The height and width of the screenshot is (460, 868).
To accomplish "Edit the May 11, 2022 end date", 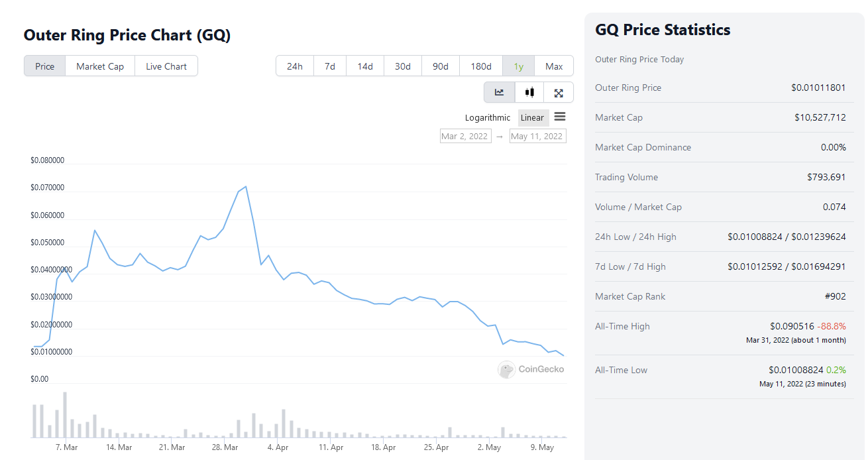I will [537, 137].
